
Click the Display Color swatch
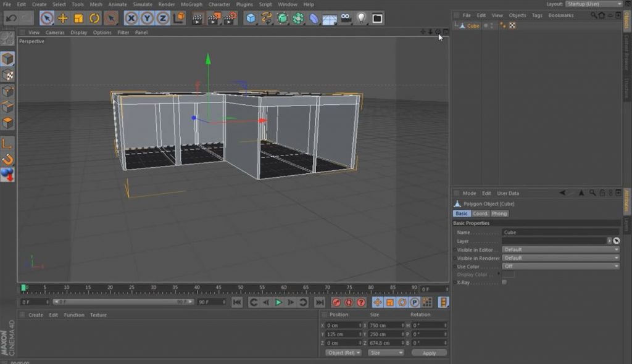[509, 274]
